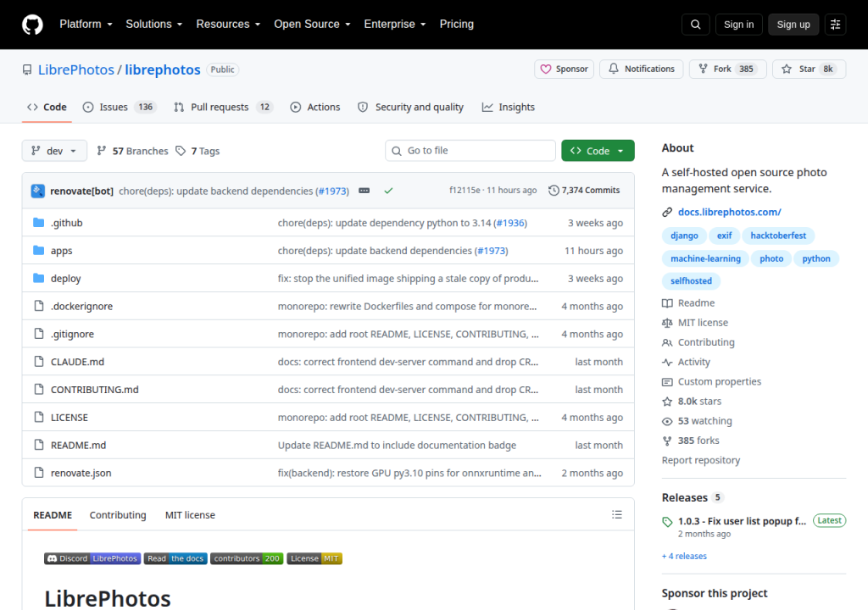Screen dimensions: 868x610
Task: Click the hacktoberfest topic tag
Action: coord(778,236)
